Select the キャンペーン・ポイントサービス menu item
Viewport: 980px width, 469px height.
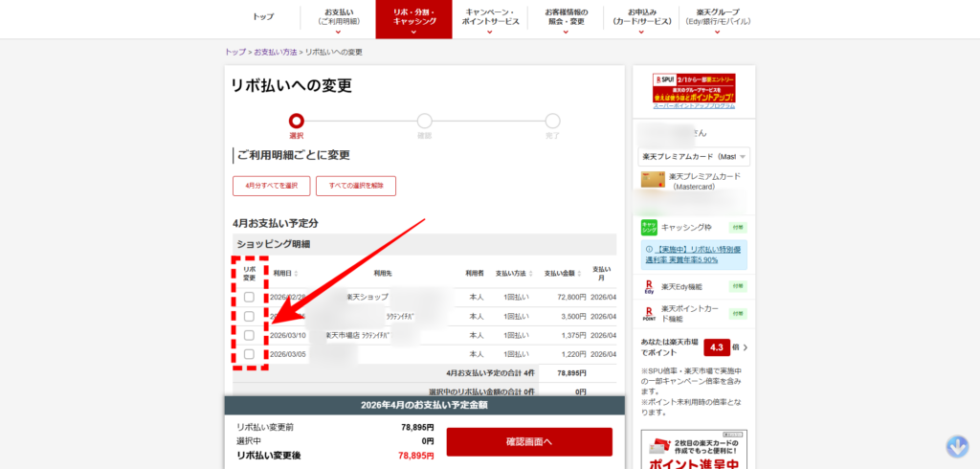coord(489,19)
